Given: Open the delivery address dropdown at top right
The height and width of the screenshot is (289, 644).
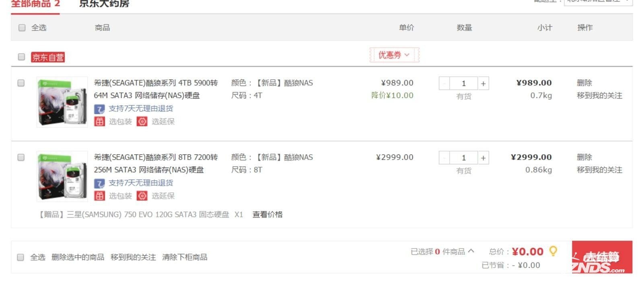Looking at the screenshot, I should point(598,2).
